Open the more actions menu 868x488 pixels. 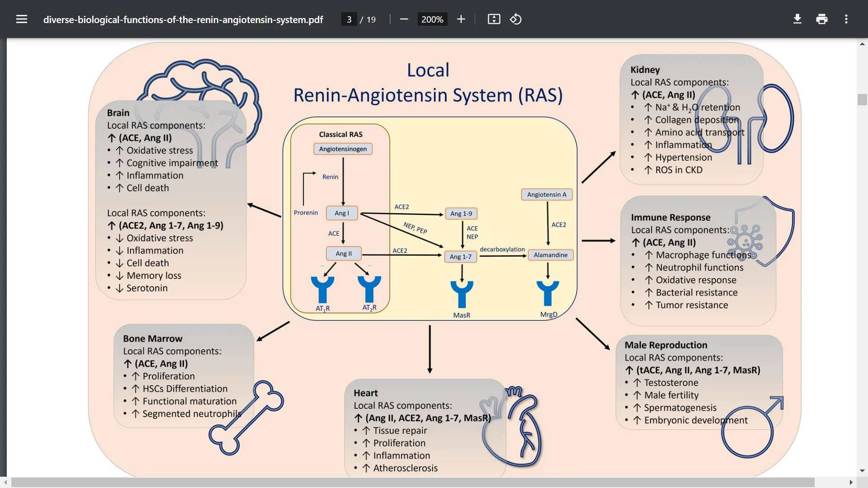(x=846, y=19)
